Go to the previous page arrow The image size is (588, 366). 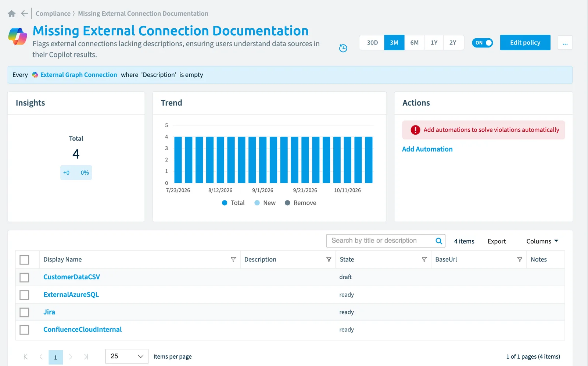pyautogui.click(x=41, y=356)
